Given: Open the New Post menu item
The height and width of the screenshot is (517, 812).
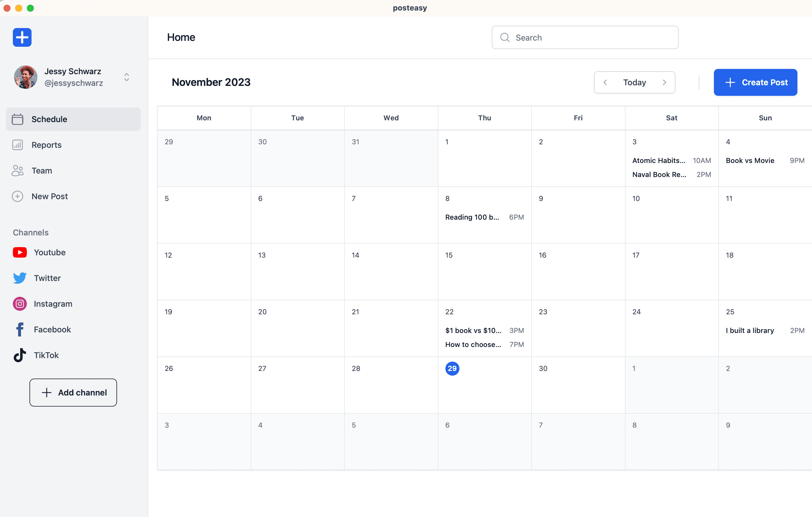Looking at the screenshot, I should pos(73,196).
